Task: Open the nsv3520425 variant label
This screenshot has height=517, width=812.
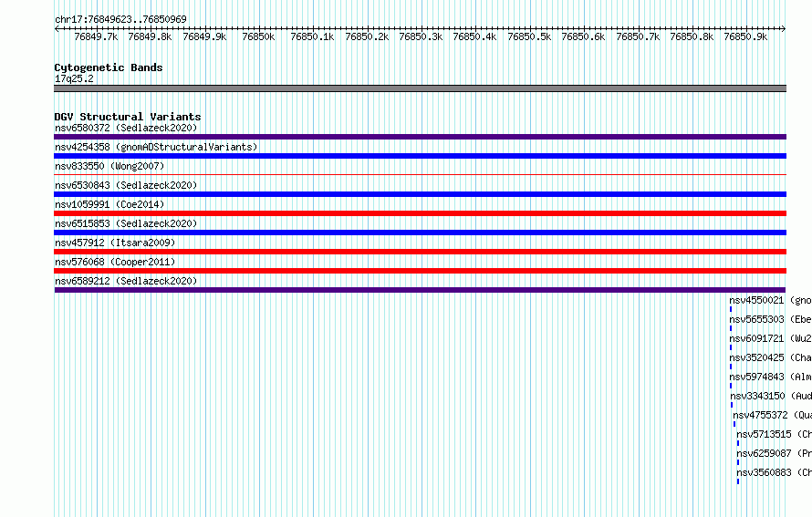Action: 770,357
